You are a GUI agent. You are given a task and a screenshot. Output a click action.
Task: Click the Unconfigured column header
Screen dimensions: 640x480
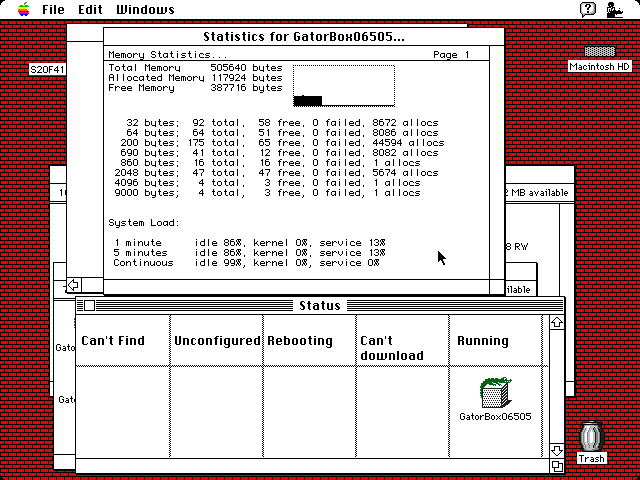pos(217,341)
